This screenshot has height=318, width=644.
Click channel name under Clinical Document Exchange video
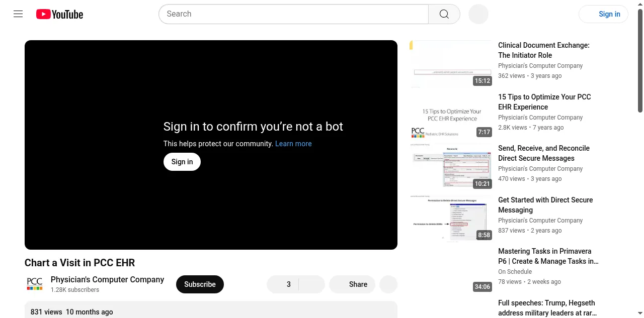pos(540,66)
